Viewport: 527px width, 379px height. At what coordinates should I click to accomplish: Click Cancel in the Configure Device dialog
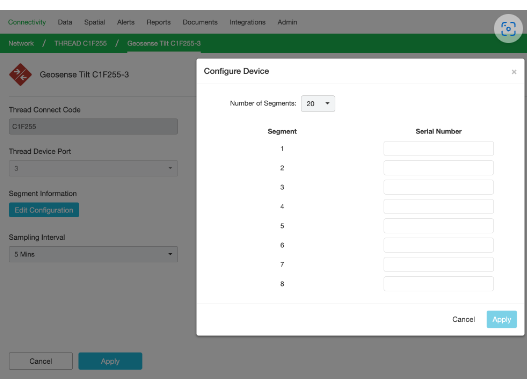tap(463, 319)
